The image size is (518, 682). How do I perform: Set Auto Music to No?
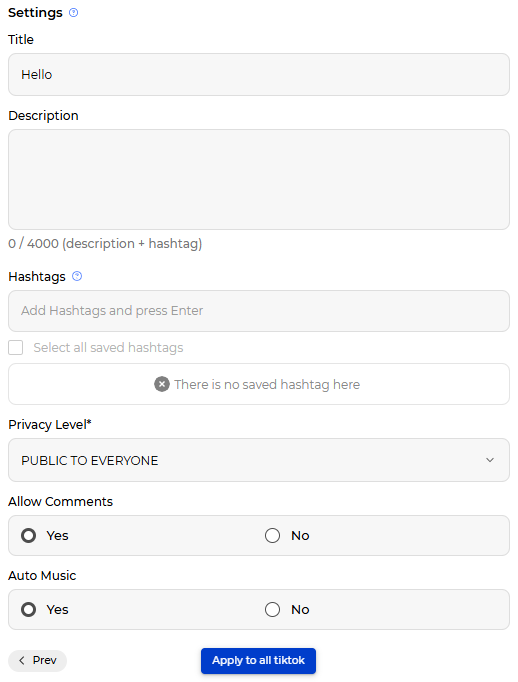(x=273, y=609)
